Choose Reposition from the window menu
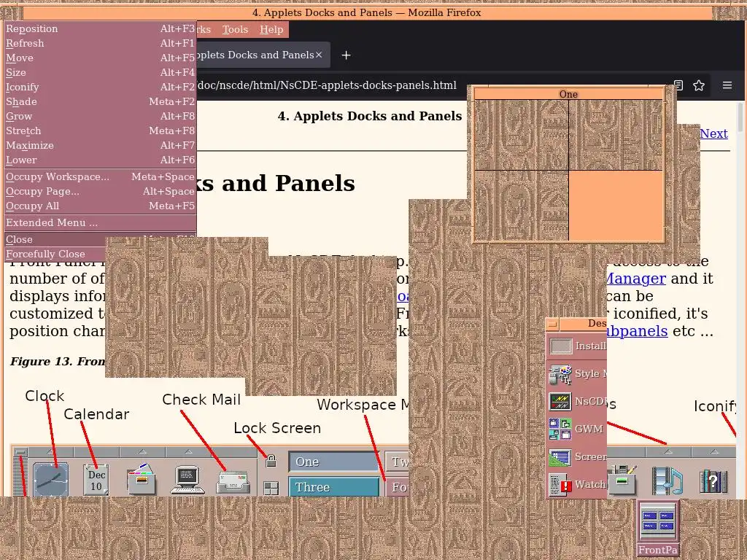 (x=100, y=28)
